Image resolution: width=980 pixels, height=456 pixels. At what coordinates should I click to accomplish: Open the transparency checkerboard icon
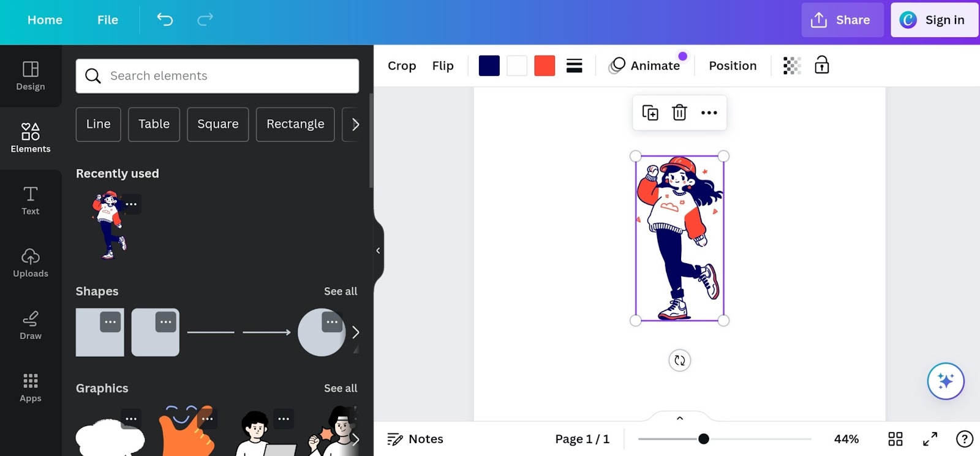click(x=792, y=65)
